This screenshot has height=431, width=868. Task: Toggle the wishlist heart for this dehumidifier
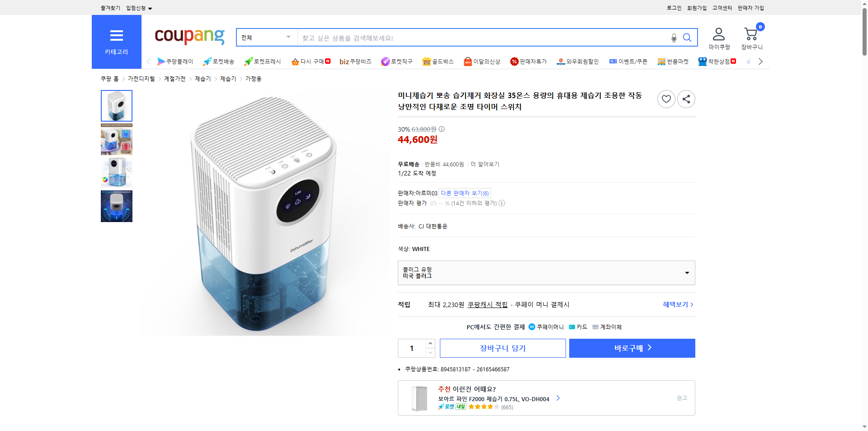click(666, 99)
